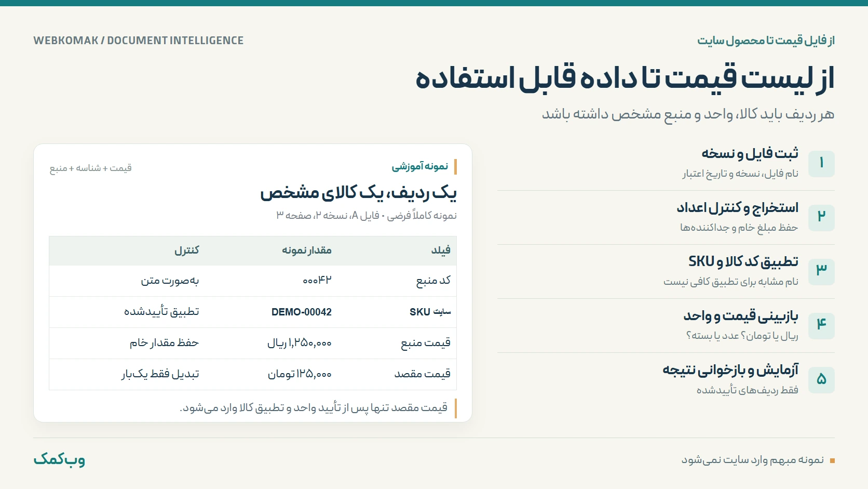
Task: Click the کنترل column header
Action: [x=186, y=250]
